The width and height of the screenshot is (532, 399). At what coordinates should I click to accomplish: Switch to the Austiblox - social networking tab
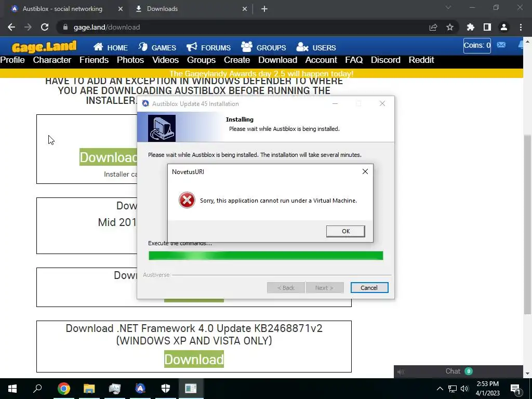click(x=62, y=9)
